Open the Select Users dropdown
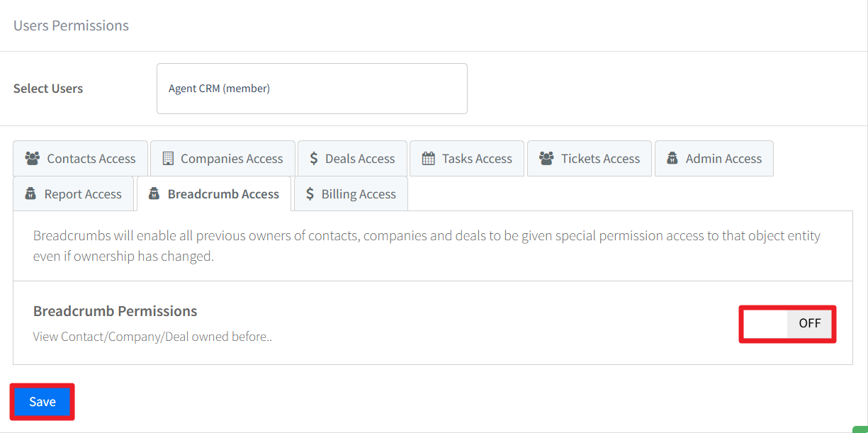The height and width of the screenshot is (433, 868). [x=312, y=89]
